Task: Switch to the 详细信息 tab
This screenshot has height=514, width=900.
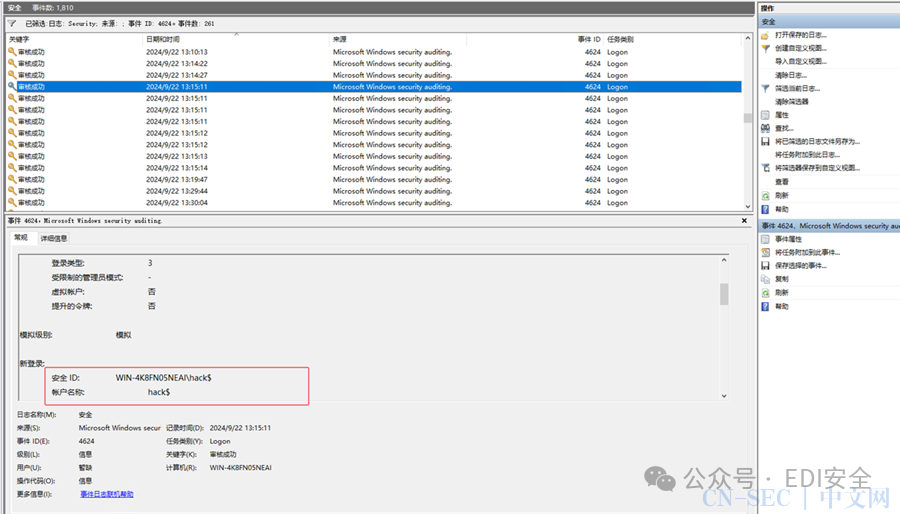Action: [x=54, y=238]
